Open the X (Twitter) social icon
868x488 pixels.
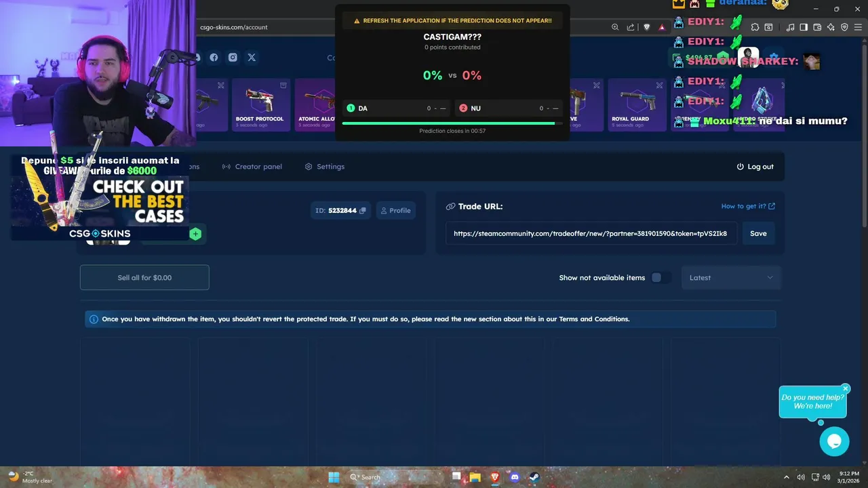point(252,58)
